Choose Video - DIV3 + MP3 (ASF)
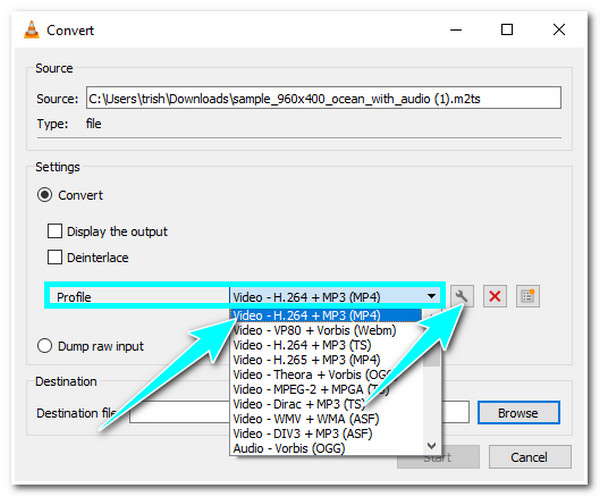Viewport: 600px width, 497px height. coord(326,433)
